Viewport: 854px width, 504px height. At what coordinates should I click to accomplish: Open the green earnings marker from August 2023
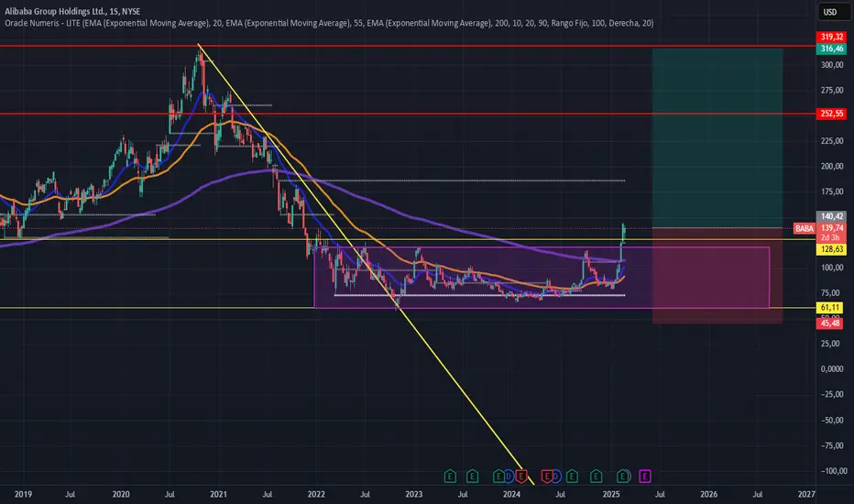[472, 477]
